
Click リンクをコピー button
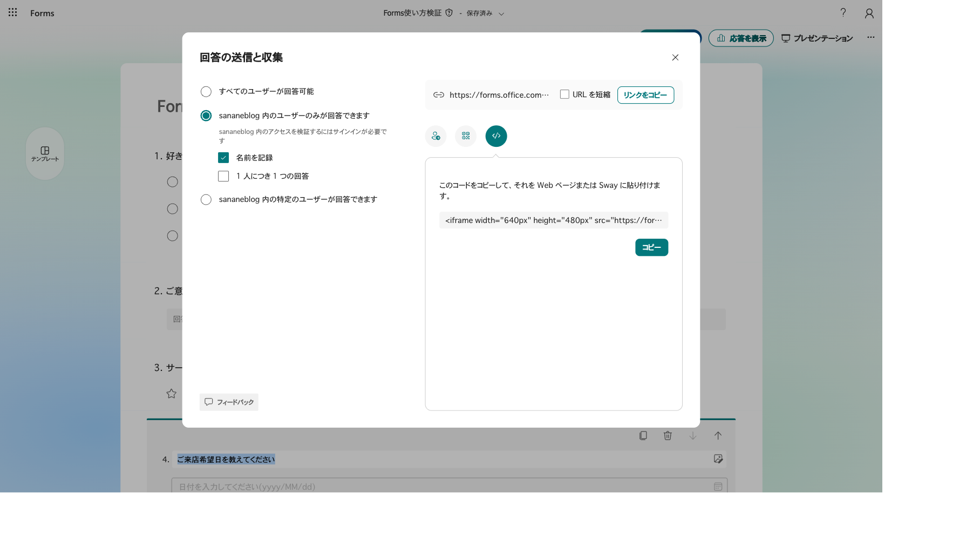click(x=645, y=95)
